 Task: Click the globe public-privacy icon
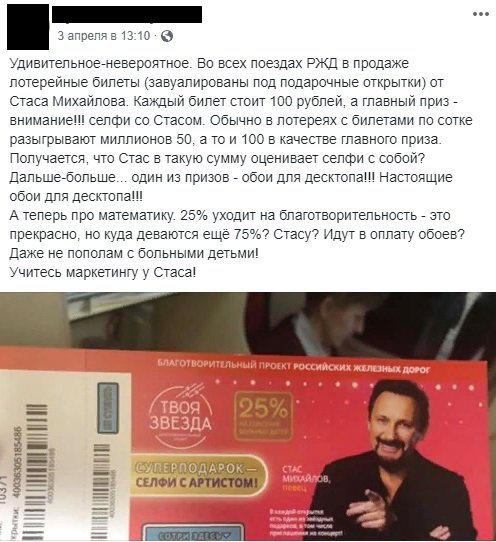(x=167, y=36)
